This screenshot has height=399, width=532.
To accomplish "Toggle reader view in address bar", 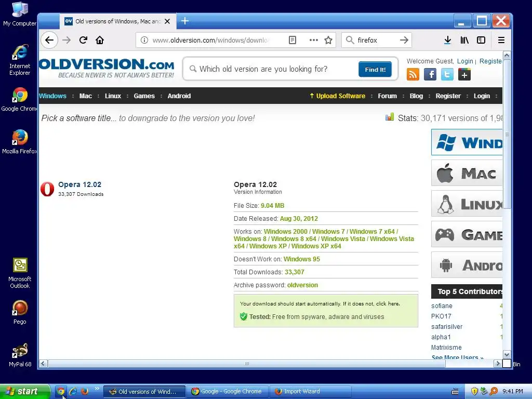I will coord(292,40).
